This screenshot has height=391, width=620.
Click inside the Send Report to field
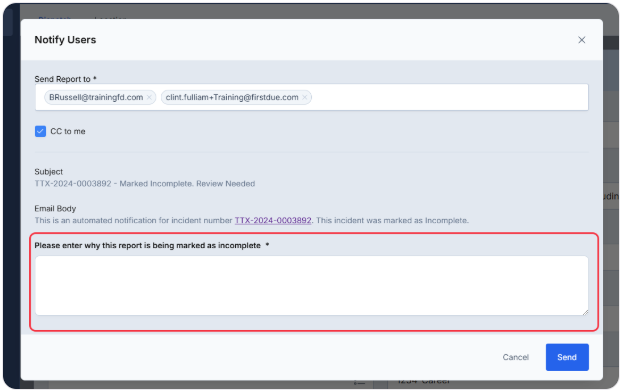[x=312, y=97]
